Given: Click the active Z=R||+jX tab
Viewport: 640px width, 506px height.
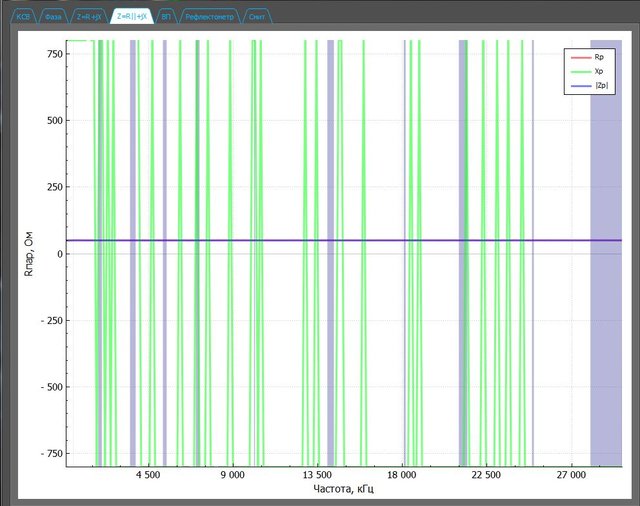Looking at the screenshot, I should tap(132, 17).
